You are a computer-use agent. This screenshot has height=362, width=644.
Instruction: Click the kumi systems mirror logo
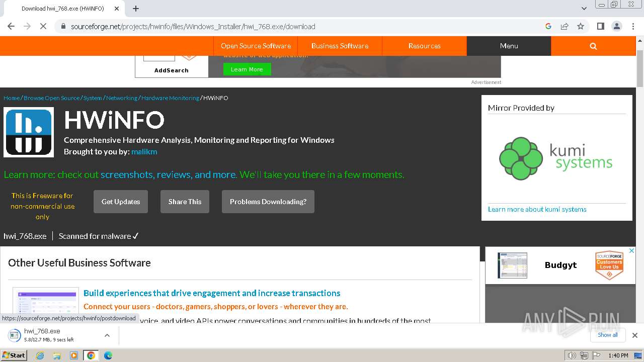click(x=556, y=158)
